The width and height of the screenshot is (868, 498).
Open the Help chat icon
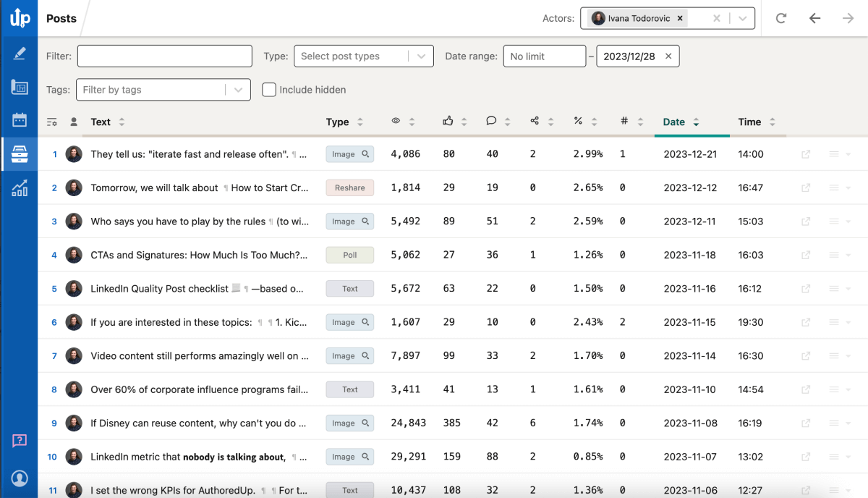coord(19,441)
